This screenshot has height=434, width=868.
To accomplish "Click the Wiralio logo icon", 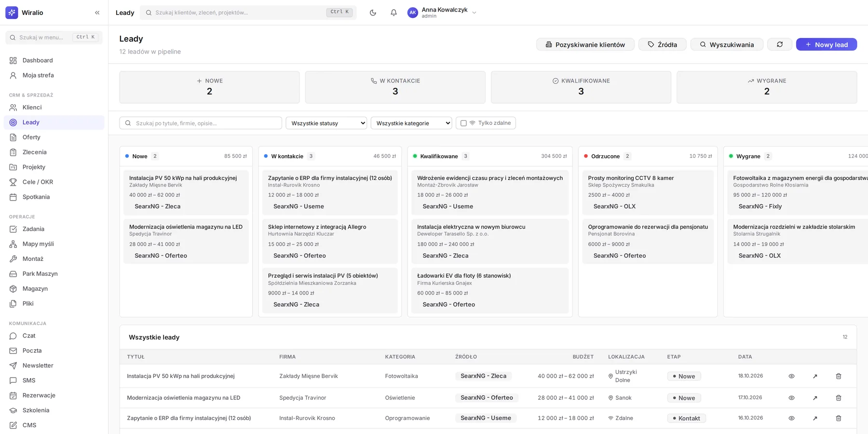I will point(12,13).
